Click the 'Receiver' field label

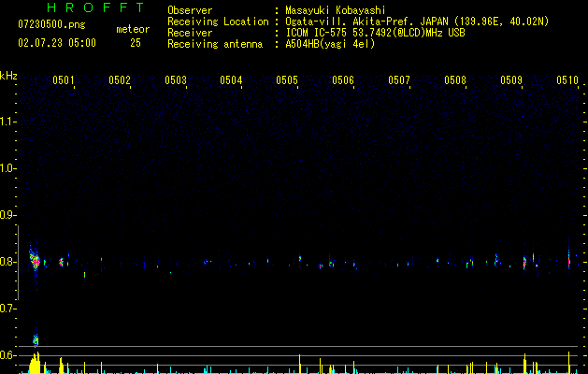[x=190, y=33]
